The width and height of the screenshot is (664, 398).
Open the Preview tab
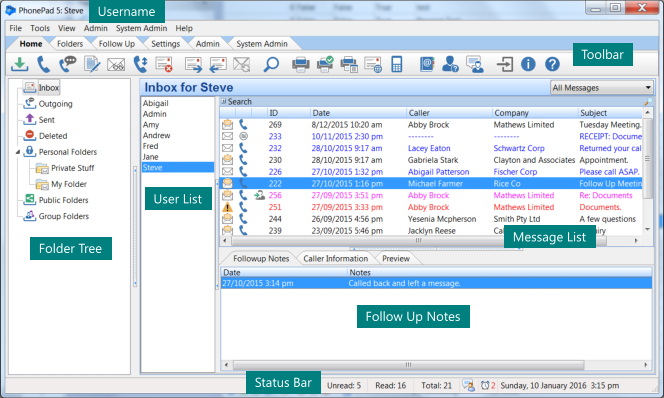click(396, 259)
